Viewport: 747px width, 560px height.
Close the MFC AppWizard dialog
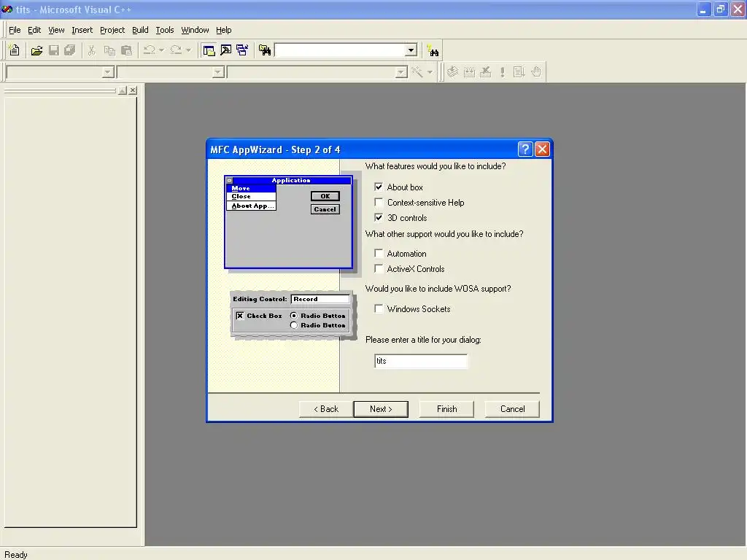(542, 149)
